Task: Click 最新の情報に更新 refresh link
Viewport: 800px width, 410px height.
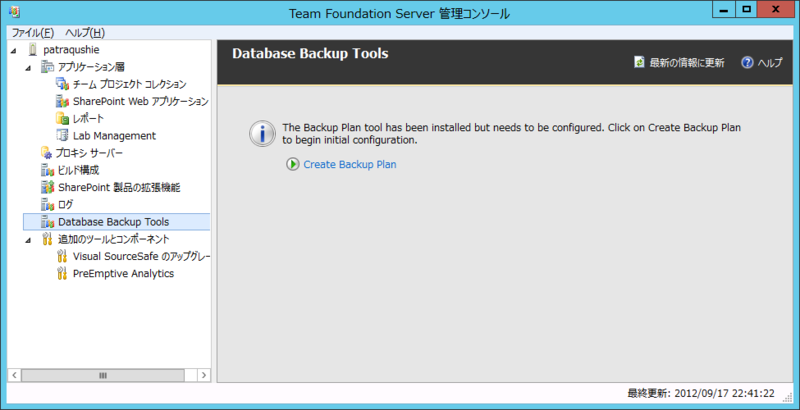Action: [687, 63]
